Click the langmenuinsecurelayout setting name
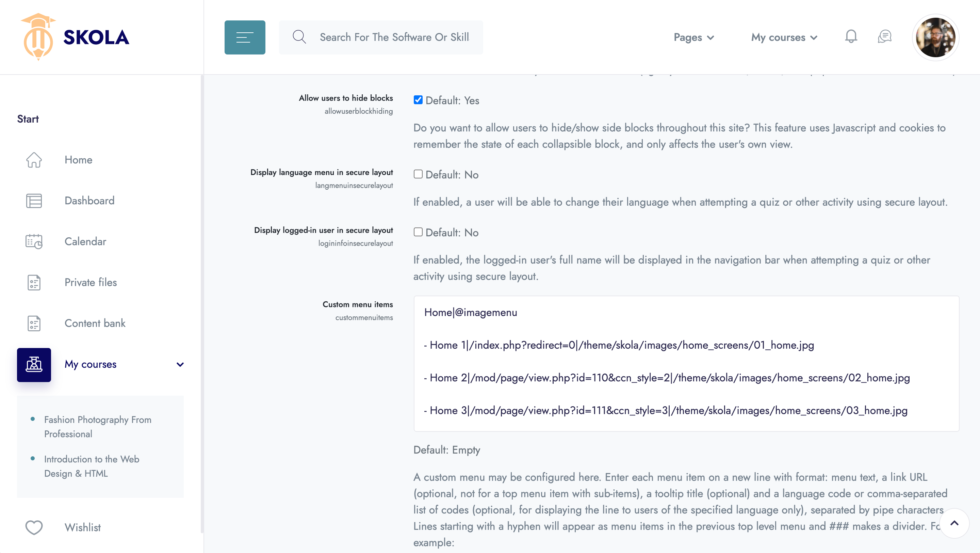Image resolution: width=980 pixels, height=553 pixels. [354, 185]
